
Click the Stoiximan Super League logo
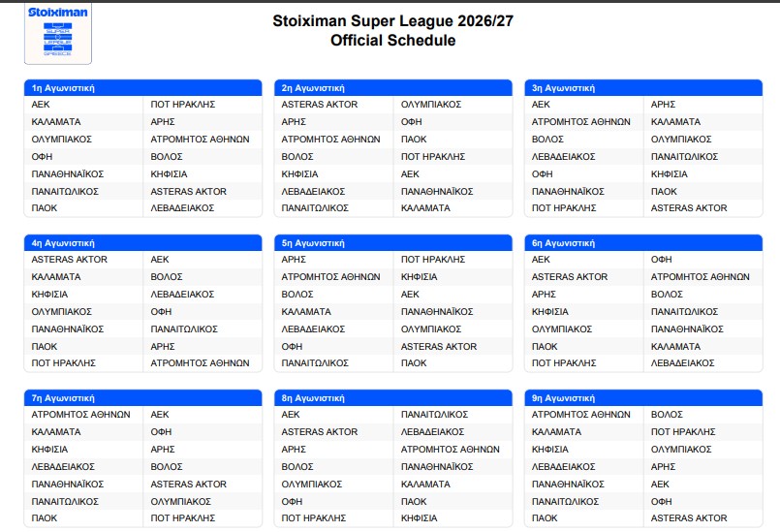pyautogui.click(x=58, y=34)
